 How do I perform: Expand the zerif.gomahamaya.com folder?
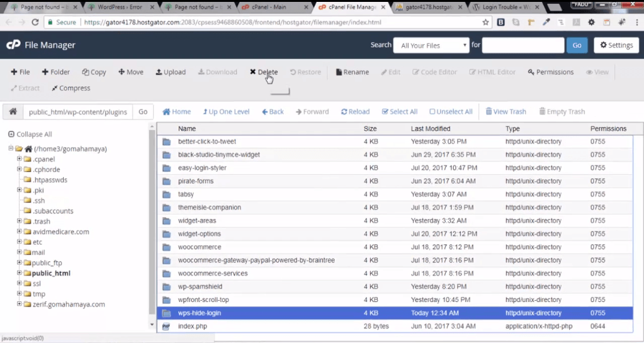20,304
